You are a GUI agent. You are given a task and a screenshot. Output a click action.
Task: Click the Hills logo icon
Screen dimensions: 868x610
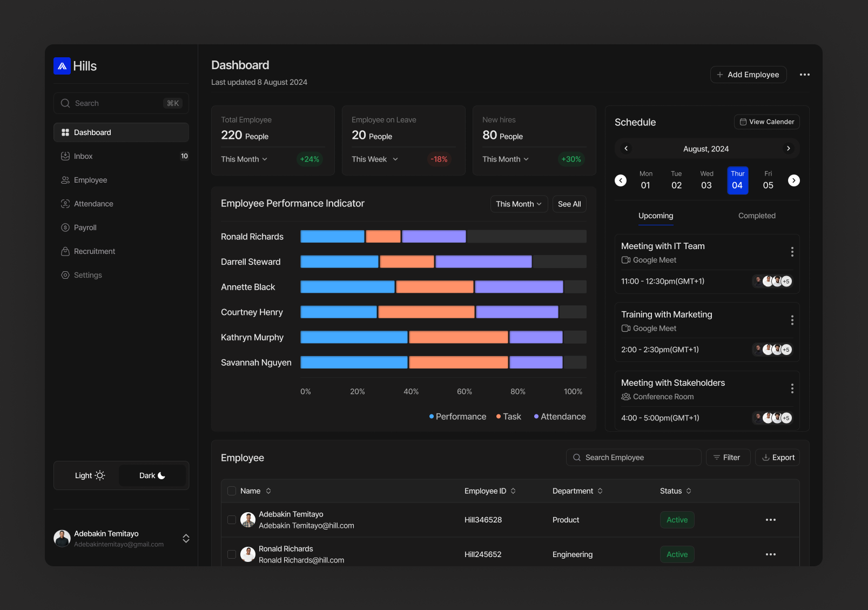(62, 66)
